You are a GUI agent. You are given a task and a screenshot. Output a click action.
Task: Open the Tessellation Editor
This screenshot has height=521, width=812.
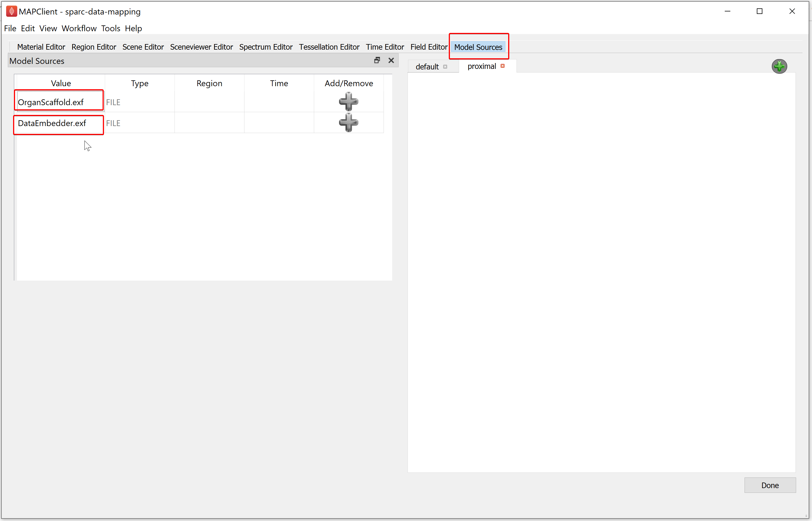click(x=329, y=47)
